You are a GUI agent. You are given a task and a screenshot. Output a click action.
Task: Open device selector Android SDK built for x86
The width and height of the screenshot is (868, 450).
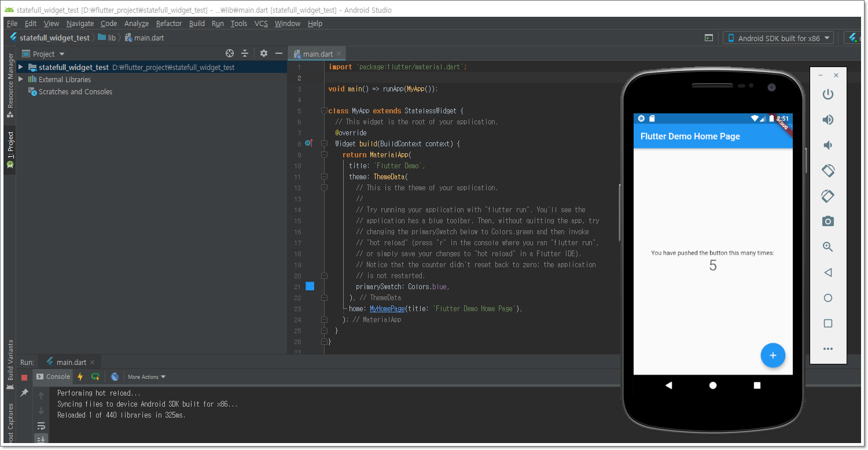click(x=778, y=38)
